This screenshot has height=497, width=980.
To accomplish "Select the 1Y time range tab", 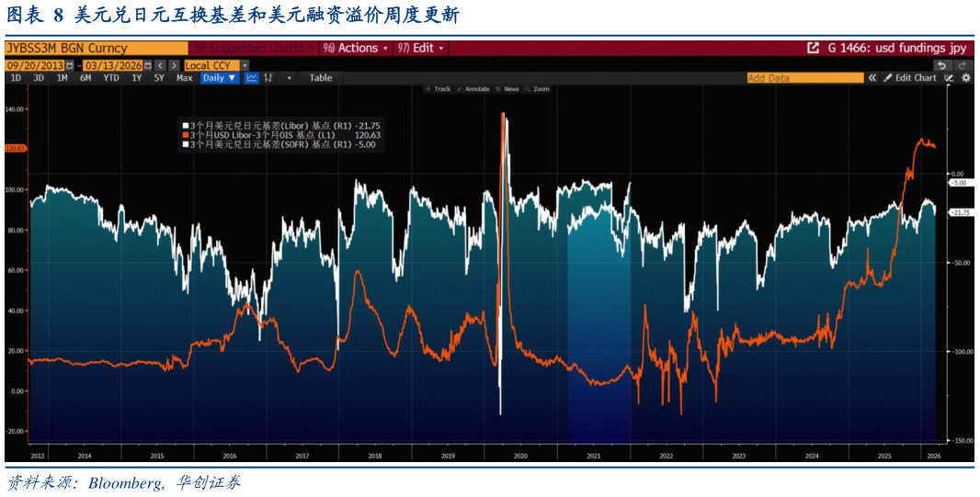I will [136, 78].
